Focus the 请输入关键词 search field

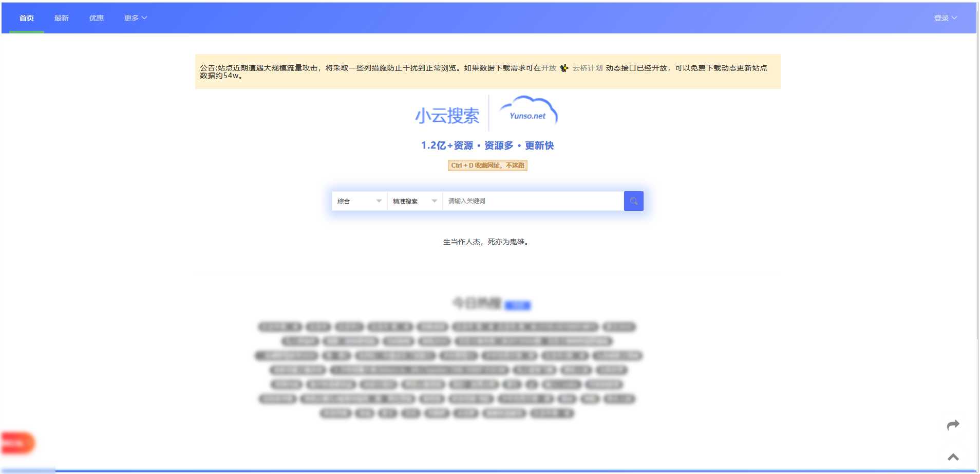(533, 201)
